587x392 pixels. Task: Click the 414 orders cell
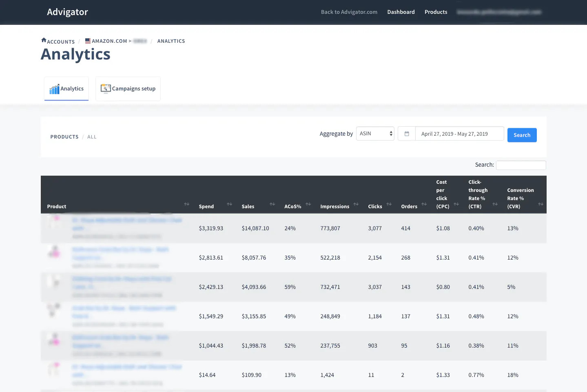(x=406, y=229)
